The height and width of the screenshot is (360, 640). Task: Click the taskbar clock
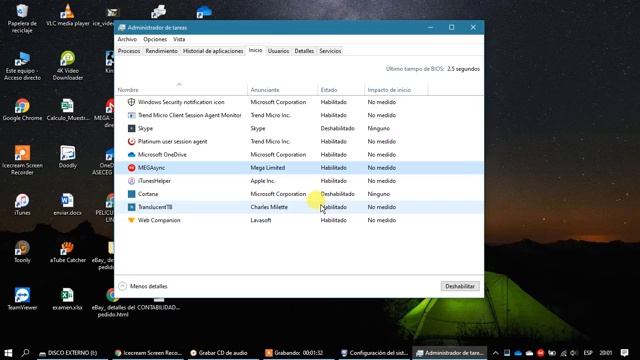pos(606,353)
